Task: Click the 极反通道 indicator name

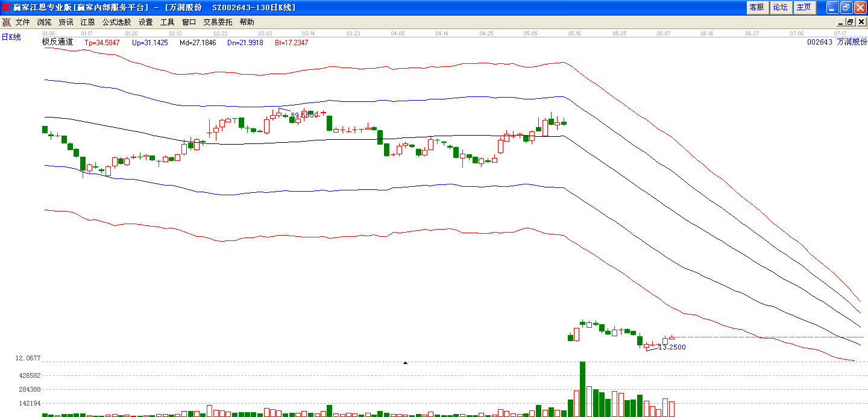Action: click(x=57, y=42)
